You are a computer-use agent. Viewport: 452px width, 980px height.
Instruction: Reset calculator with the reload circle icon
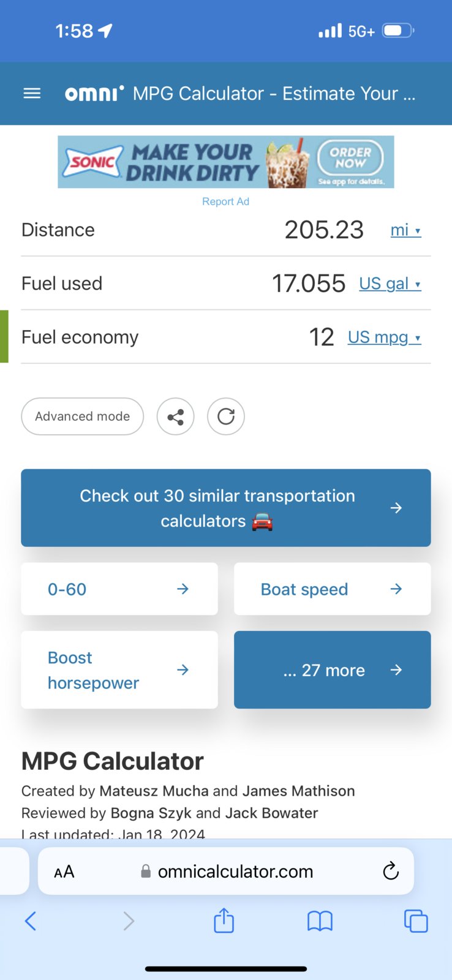(226, 417)
